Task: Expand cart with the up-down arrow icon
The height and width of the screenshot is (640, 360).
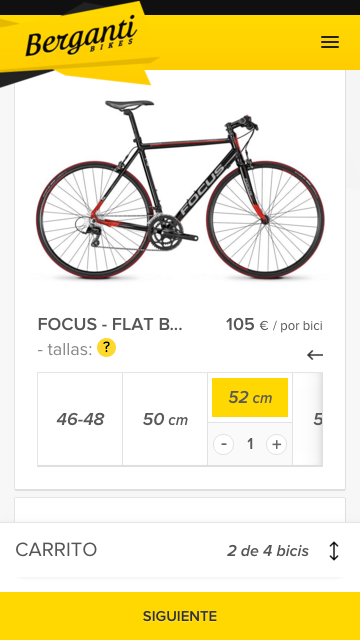Action: pos(334,551)
